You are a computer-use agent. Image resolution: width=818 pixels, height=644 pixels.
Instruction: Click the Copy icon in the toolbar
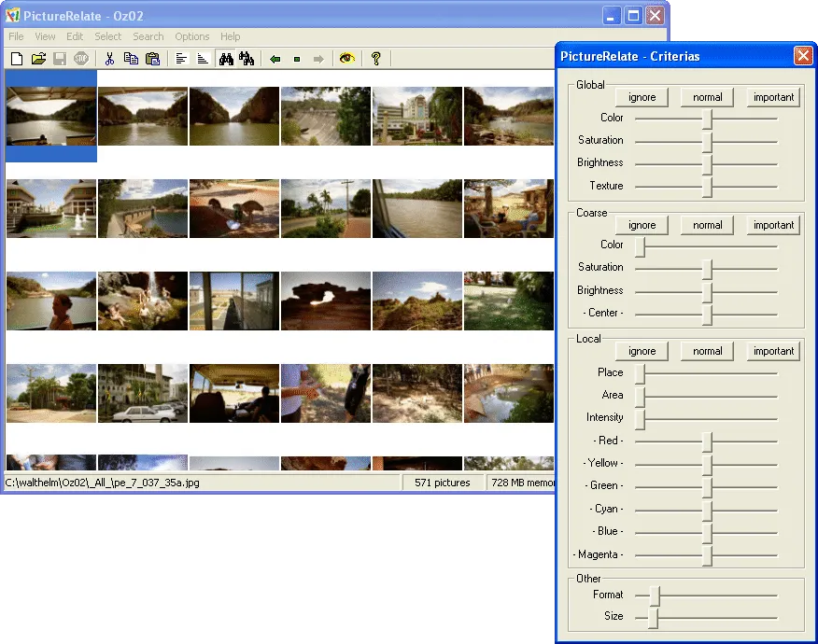click(x=130, y=58)
